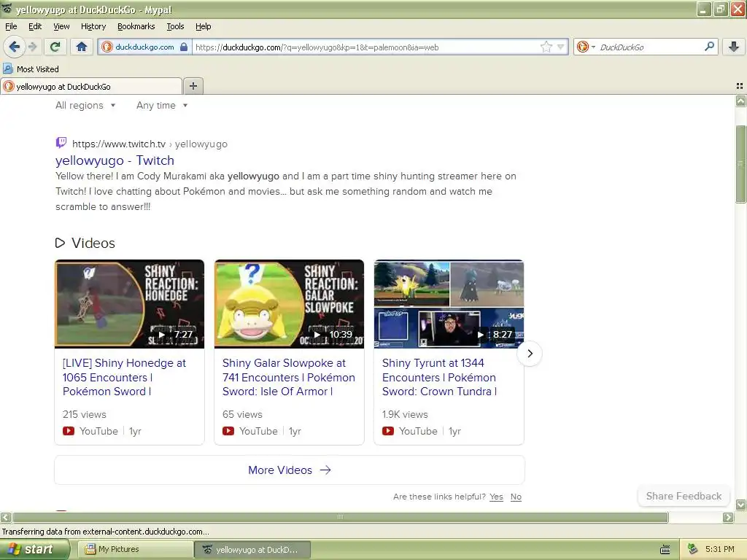The width and height of the screenshot is (747, 560).
Task: Open the Help menu
Action: click(x=203, y=26)
